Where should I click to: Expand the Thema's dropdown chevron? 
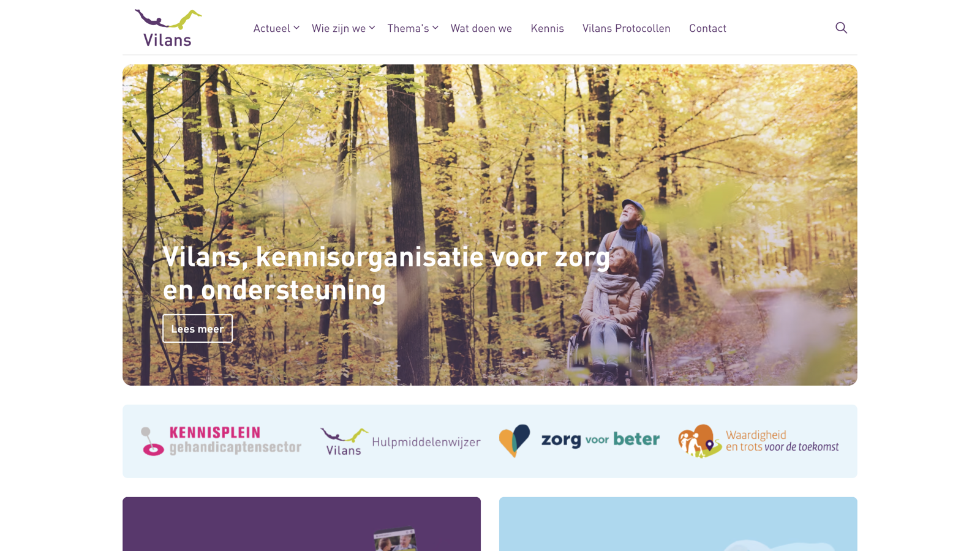pyautogui.click(x=435, y=28)
